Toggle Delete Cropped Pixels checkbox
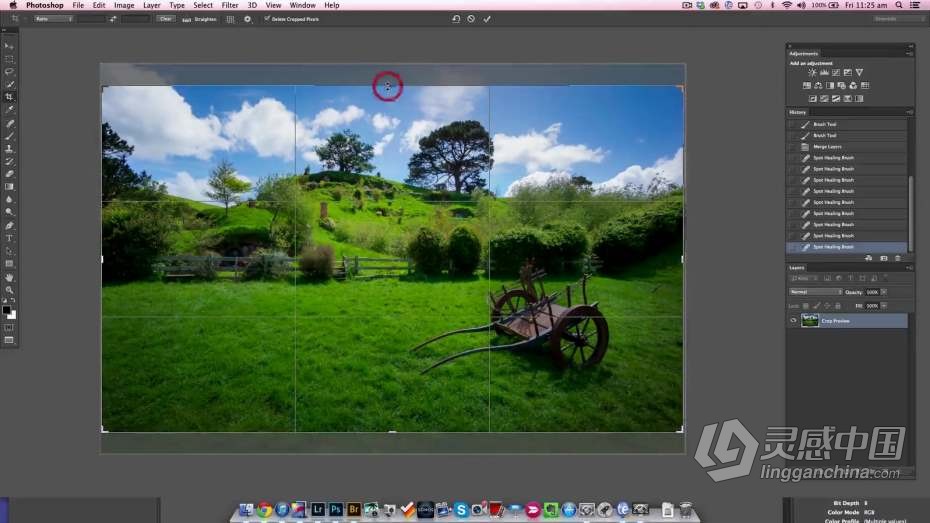Image resolution: width=930 pixels, height=523 pixels. (x=267, y=19)
